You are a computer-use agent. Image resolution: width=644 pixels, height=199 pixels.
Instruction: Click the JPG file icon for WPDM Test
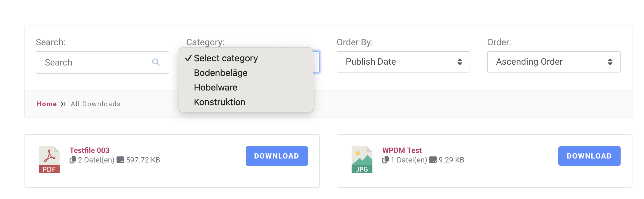pyautogui.click(x=362, y=159)
